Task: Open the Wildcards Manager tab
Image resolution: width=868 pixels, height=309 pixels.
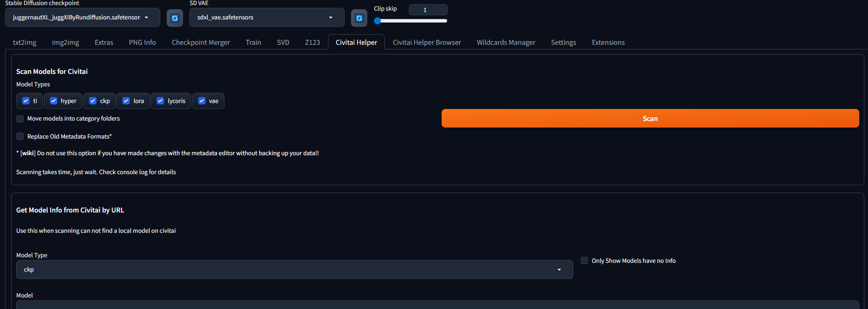Action: [x=506, y=42]
